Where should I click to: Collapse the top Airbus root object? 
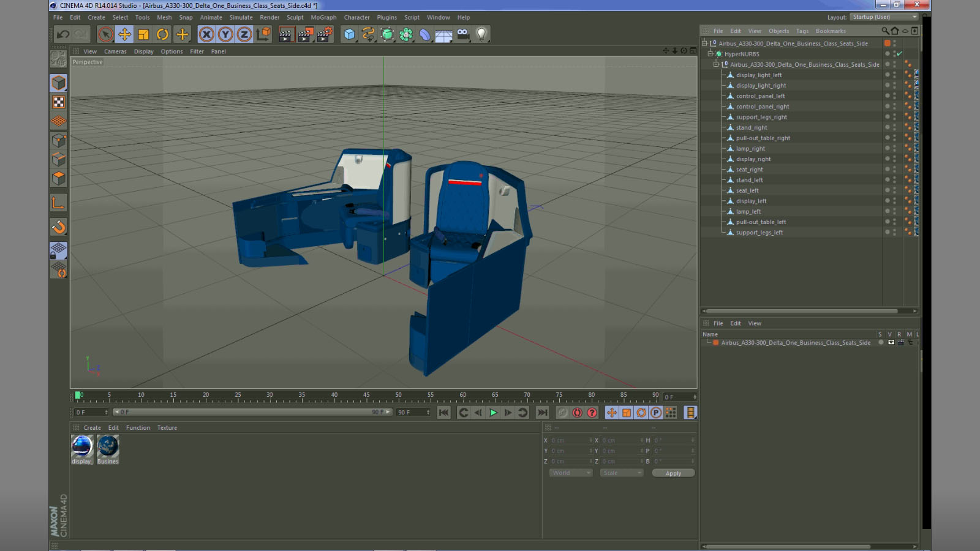click(x=704, y=43)
